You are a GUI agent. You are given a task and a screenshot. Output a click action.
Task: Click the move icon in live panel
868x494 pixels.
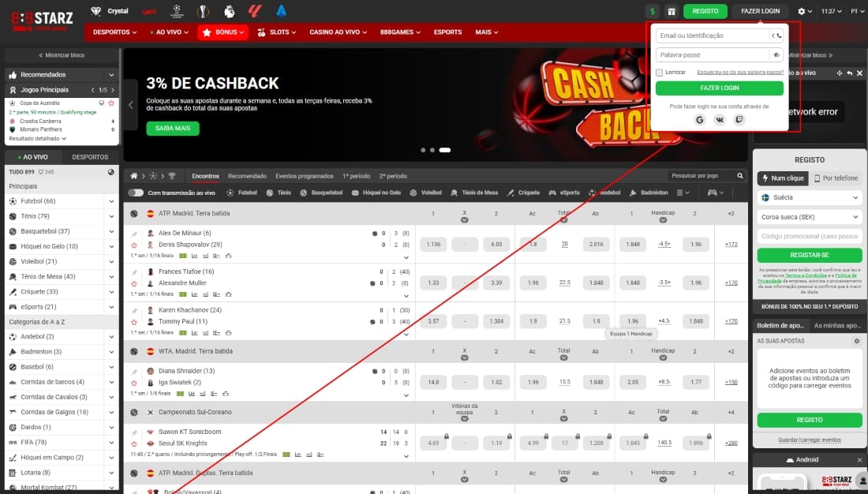[840, 73]
